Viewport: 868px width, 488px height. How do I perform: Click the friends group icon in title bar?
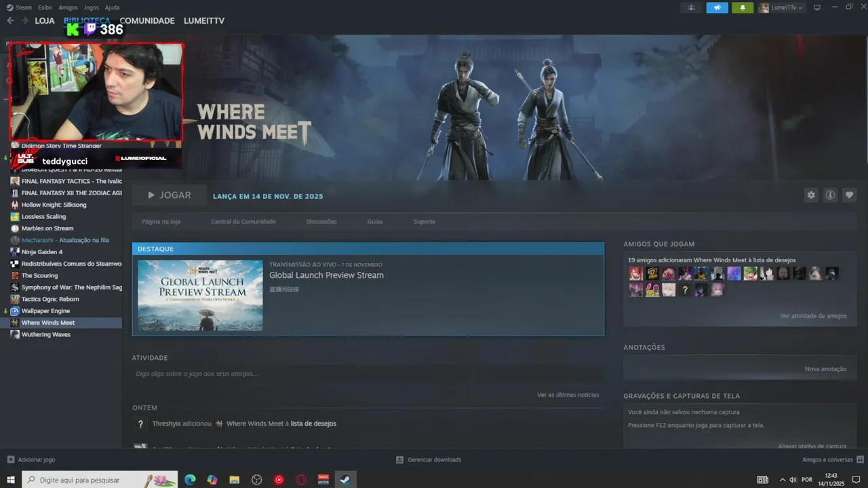[691, 7]
